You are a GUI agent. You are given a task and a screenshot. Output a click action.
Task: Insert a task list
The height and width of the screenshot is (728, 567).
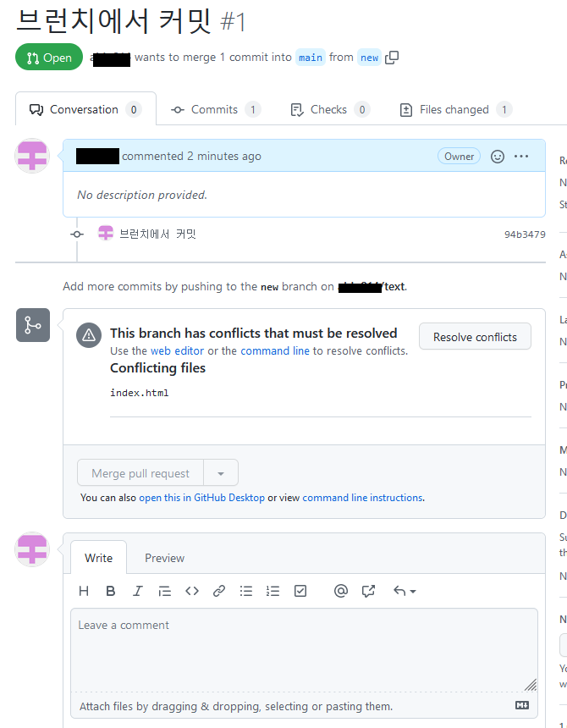tap(300, 591)
